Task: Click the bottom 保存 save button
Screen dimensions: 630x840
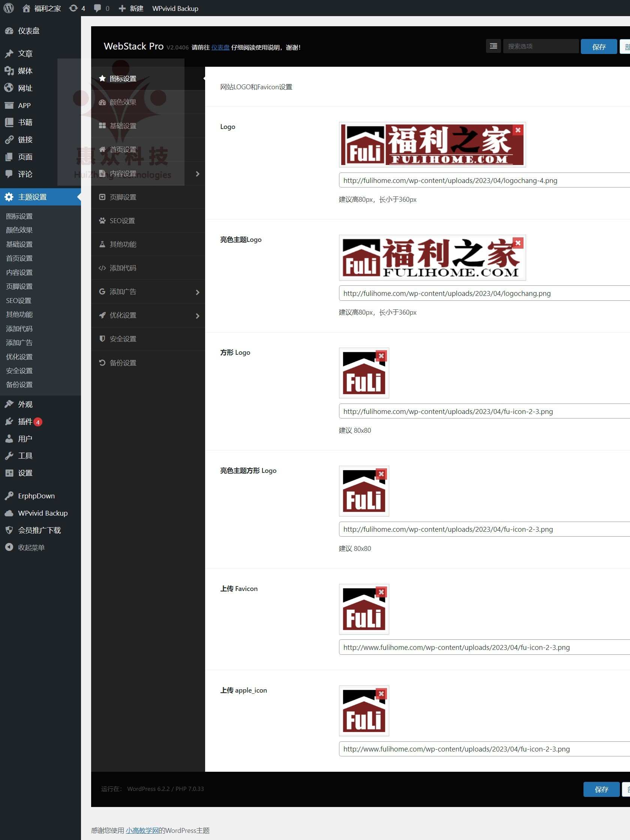Action: (601, 789)
